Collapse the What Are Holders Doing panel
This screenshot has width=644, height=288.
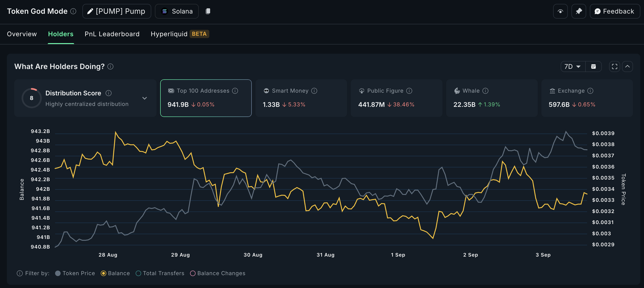[x=627, y=66]
